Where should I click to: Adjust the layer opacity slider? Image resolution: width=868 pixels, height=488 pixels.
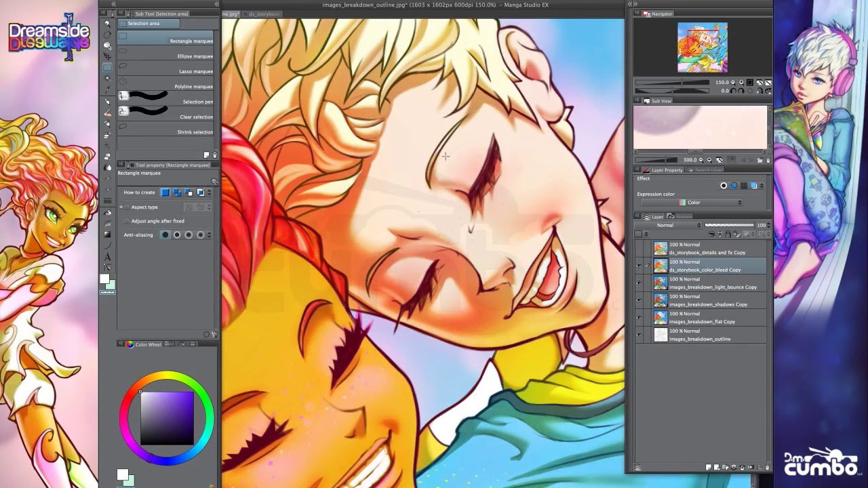(x=730, y=225)
